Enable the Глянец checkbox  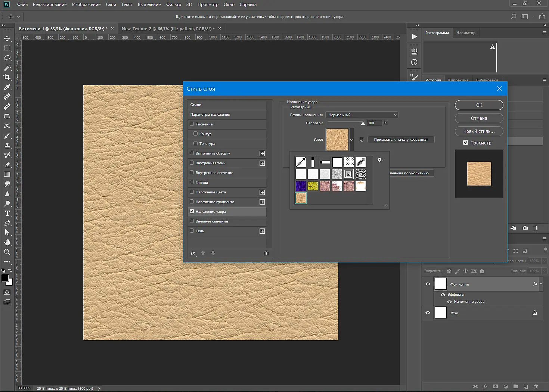coord(192,182)
